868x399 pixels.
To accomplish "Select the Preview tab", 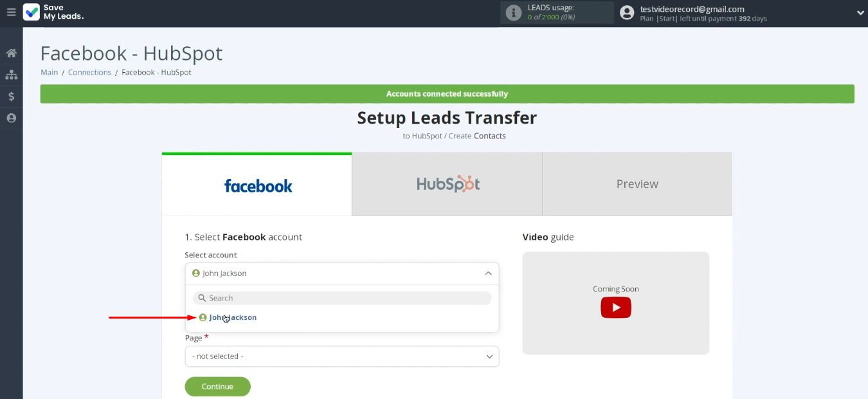I will 637,185.
